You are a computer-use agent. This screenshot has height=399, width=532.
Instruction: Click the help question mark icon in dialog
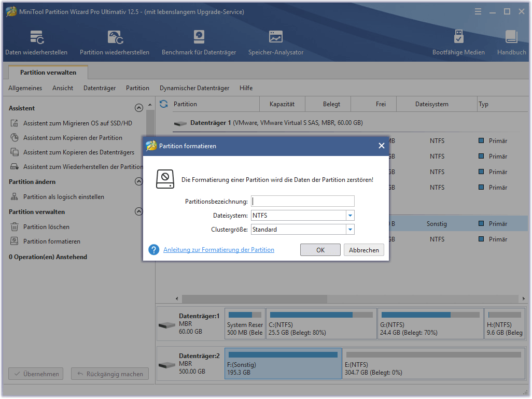point(153,250)
